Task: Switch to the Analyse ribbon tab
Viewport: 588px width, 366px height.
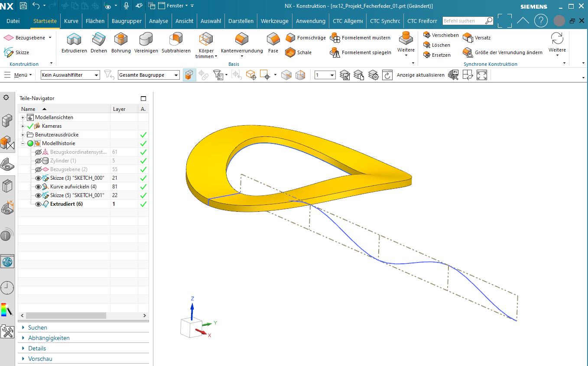Action: [x=158, y=21]
